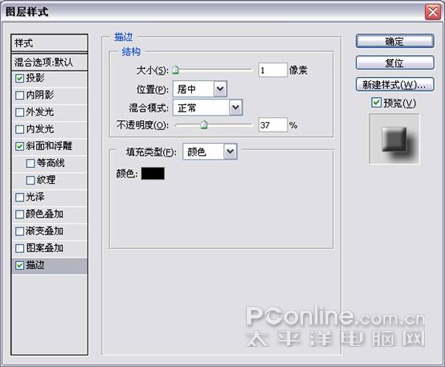
Task: Enable the 渐变叠加 checkbox
Action: pyautogui.click(x=19, y=231)
